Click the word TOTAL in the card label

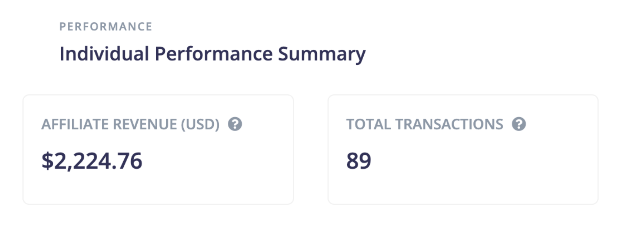368,124
